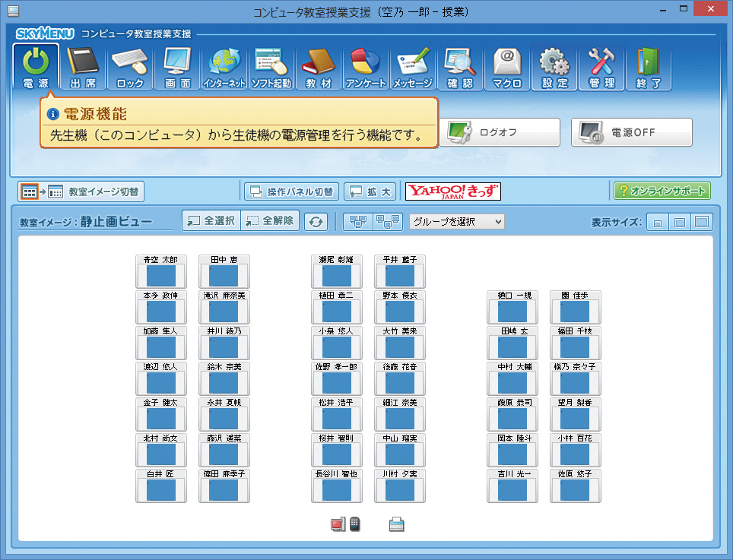Select the 電源 power icon
This screenshot has height=560, width=733.
pos(36,68)
